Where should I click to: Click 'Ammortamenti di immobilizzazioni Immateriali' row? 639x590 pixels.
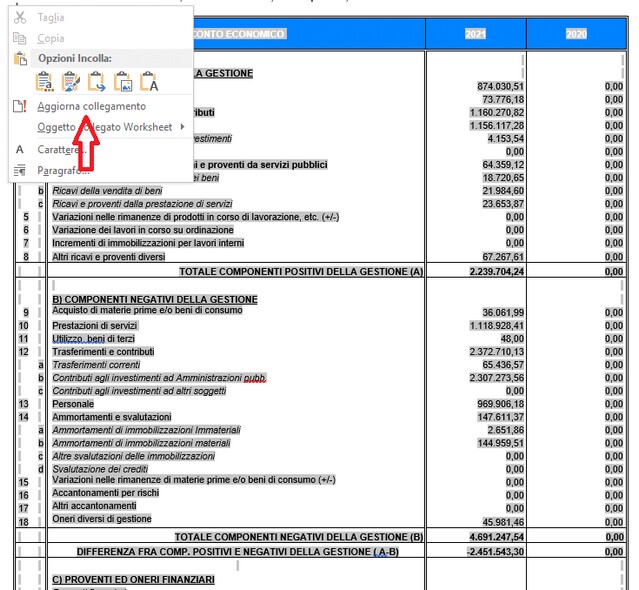click(x=146, y=430)
